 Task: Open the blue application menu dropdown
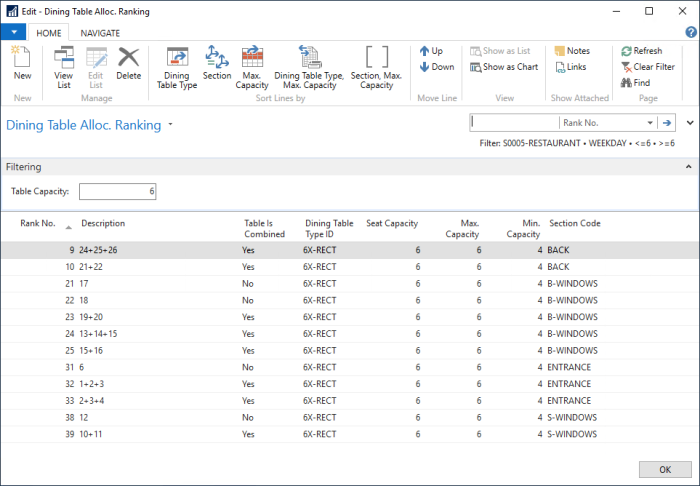pyautogui.click(x=13, y=32)
